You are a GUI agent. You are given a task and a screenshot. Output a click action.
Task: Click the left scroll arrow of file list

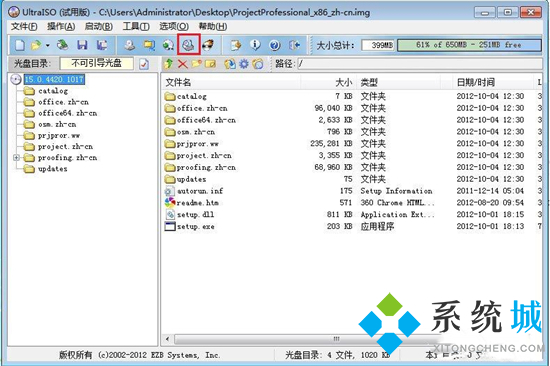click(x=168, y=339)
